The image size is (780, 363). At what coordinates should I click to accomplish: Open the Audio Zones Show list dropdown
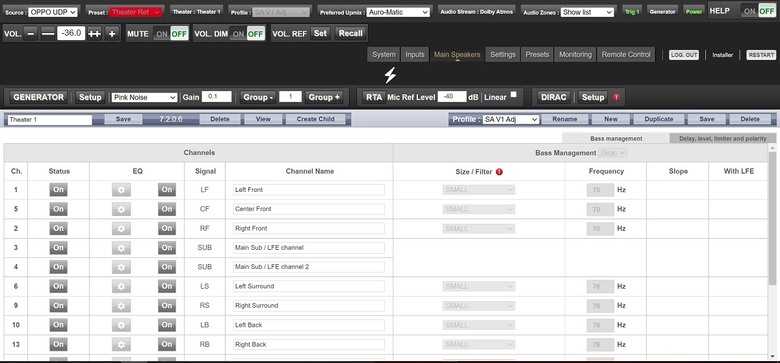click(587, 12)
